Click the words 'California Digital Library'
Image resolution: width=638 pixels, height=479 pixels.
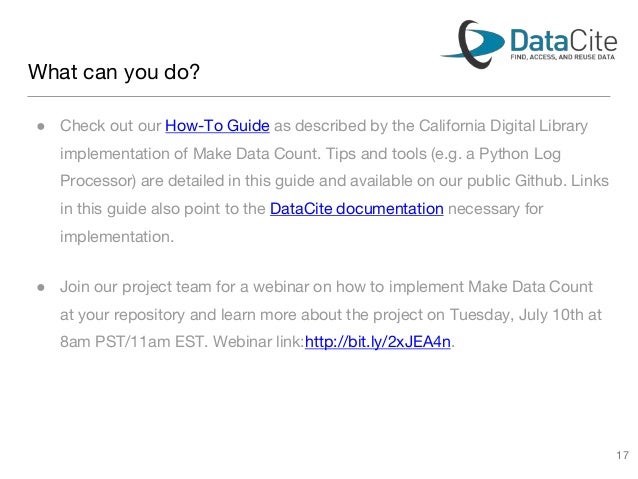tap(503, 126)
